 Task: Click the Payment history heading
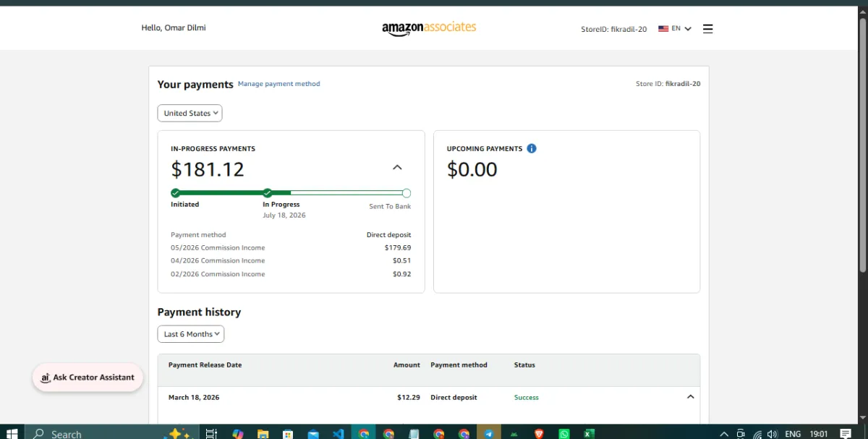199,312
